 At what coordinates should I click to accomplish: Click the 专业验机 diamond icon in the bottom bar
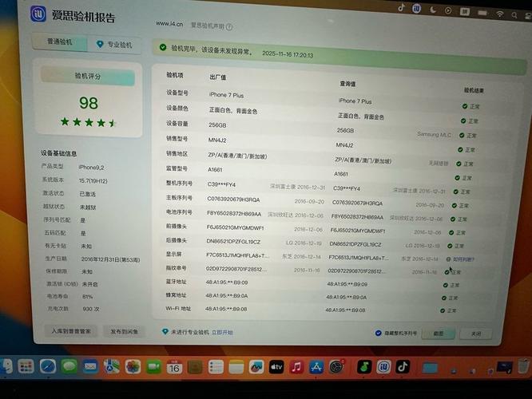coord(165,331)
